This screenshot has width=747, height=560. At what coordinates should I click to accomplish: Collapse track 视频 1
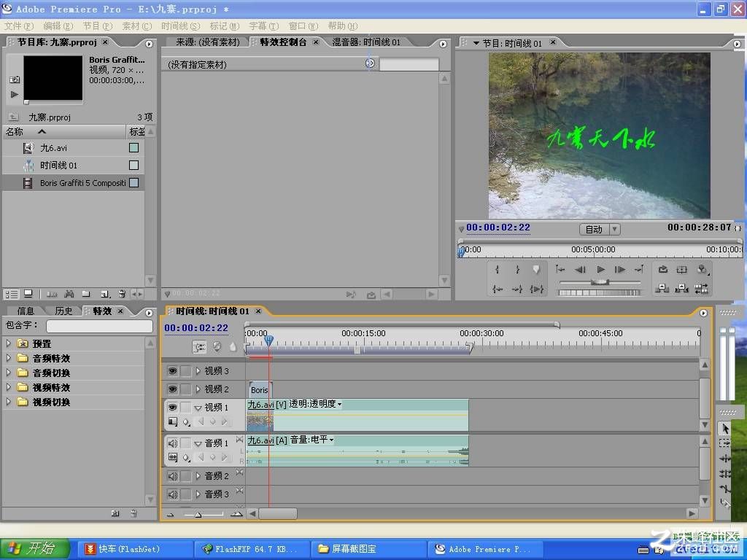click(x=198, y=408)
